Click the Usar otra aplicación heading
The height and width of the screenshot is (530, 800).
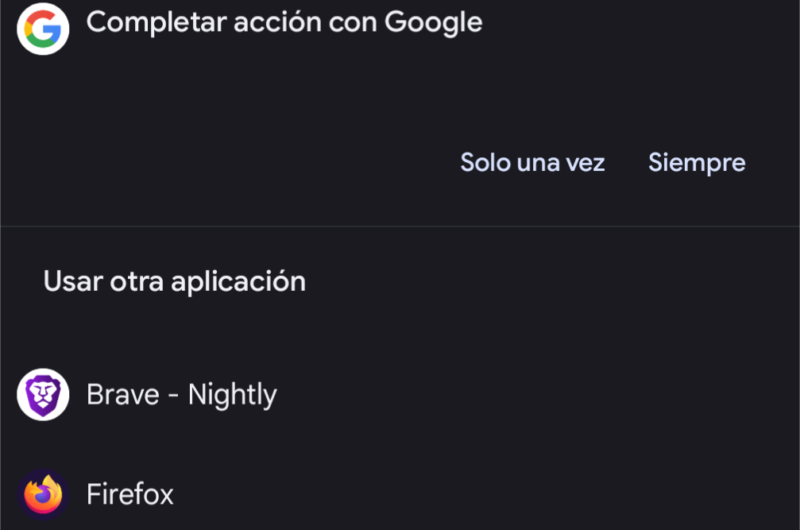(x=174, y=282)
